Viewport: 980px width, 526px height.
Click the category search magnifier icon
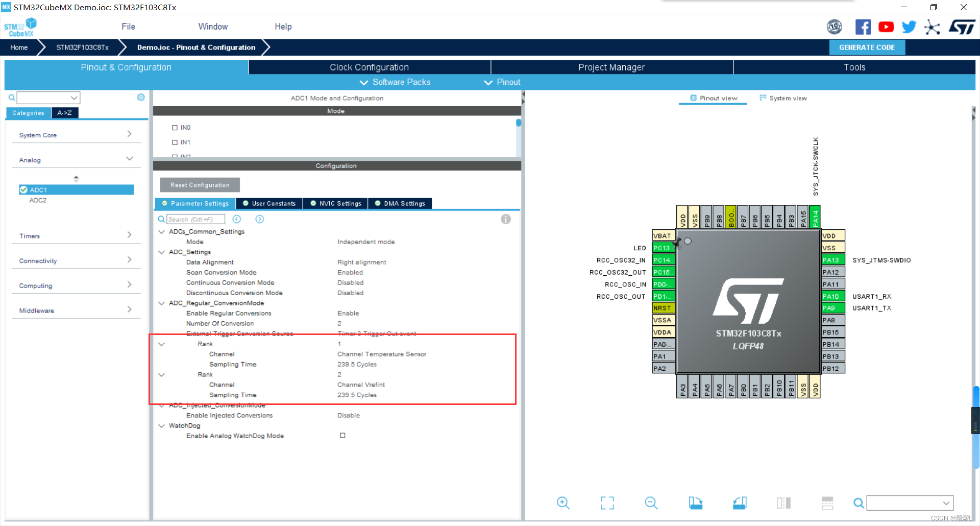[x=11, y=98]
